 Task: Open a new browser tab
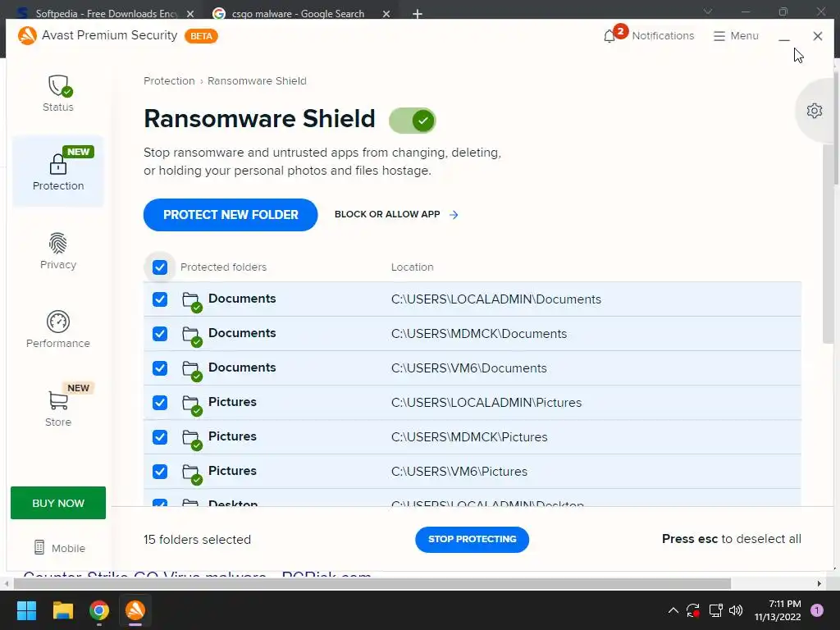point(418,14)
